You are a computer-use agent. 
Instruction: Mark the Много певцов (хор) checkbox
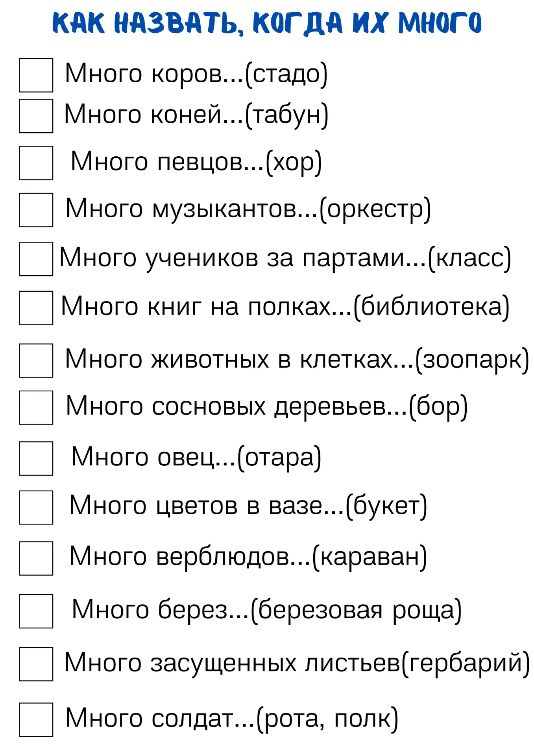coord(36,163)
